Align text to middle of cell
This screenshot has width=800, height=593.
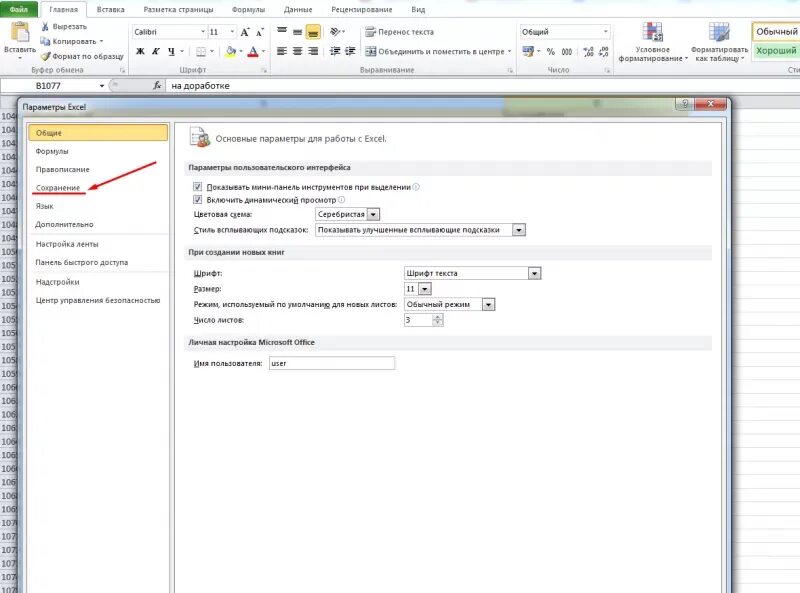[x=297, y=32]
